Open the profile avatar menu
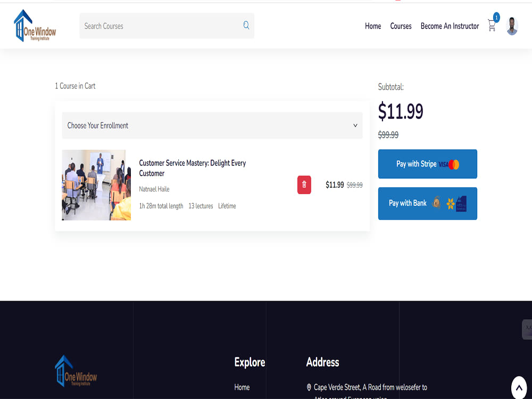 point(512,26)
